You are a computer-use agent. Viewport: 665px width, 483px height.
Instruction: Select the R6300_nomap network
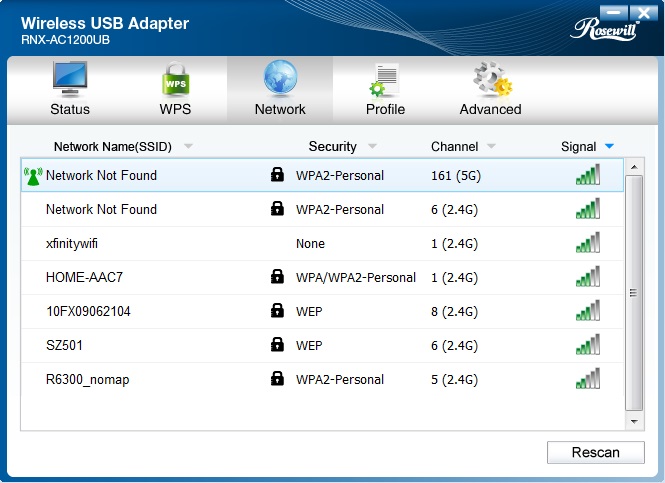[322, 379]
